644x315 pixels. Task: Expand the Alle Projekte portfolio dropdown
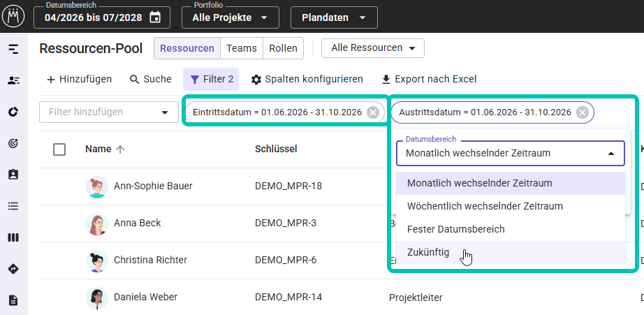click(230, 17)
